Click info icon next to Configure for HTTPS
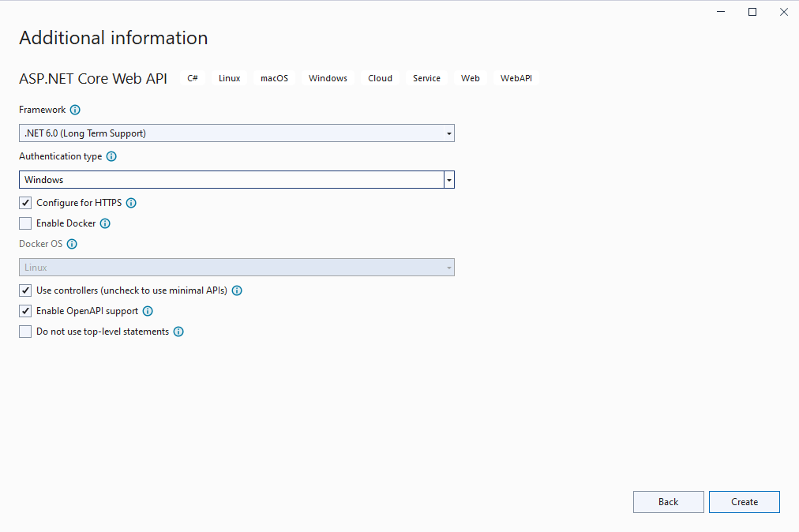The image size is (799, 532). 131,203
